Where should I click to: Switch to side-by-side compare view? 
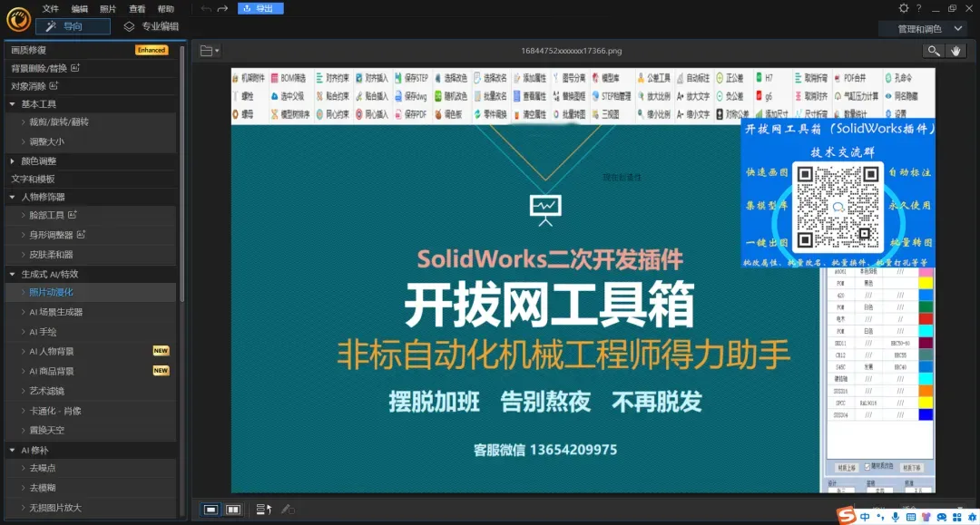tap(233, 510)
